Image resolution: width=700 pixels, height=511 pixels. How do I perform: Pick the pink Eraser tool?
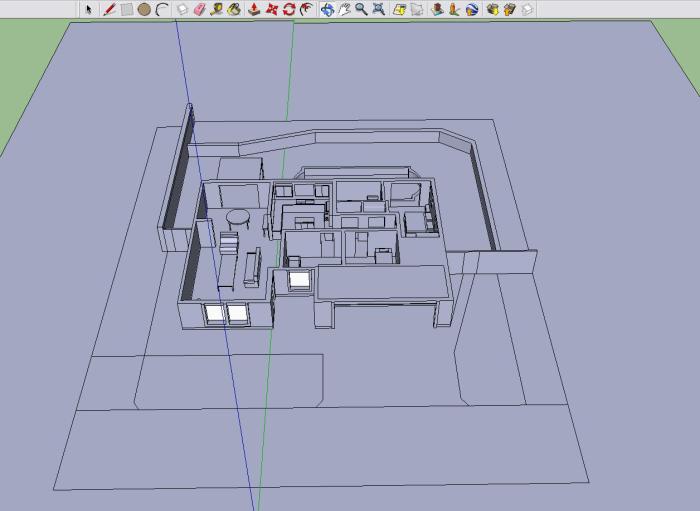[x=199, y=9]
